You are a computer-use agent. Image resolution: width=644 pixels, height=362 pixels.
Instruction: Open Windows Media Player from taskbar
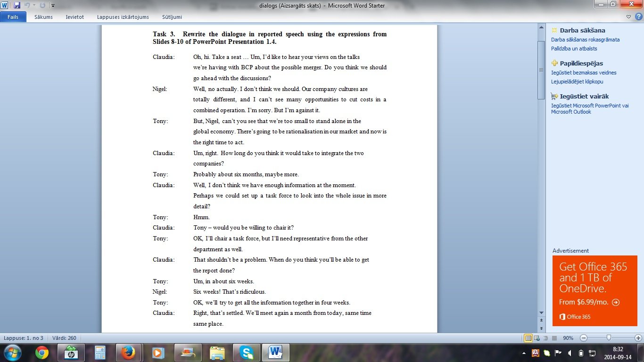pos(157,353)
